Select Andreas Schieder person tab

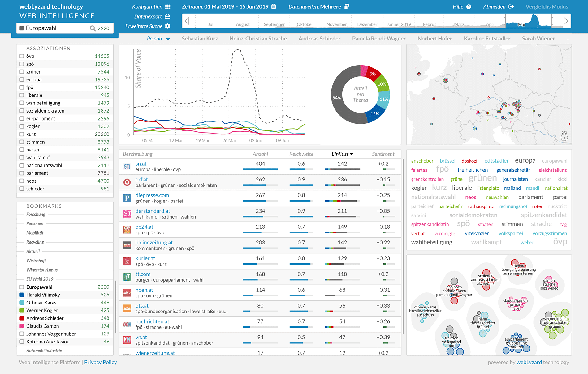click(x=319, y=39)
